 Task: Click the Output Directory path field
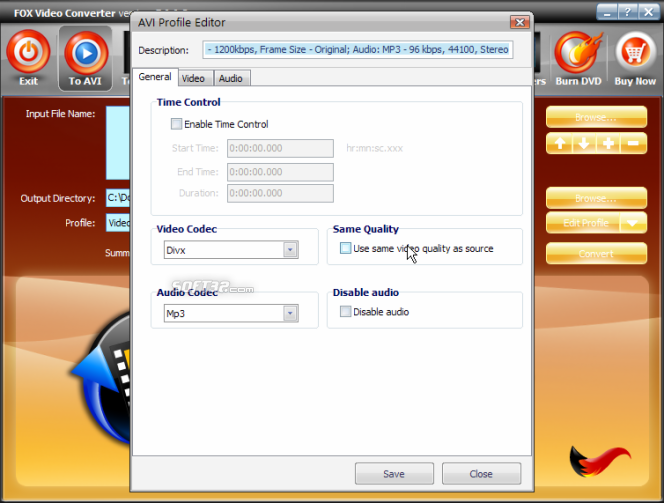(118, 198)
